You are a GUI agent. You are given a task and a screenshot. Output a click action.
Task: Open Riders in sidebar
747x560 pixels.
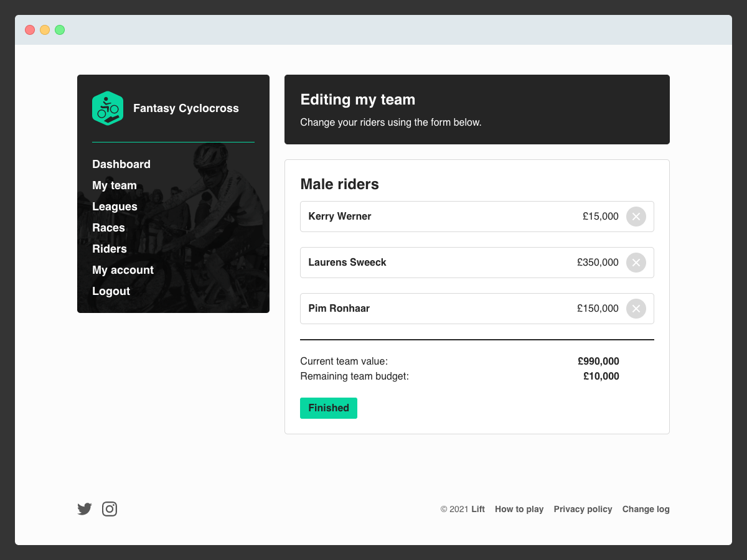pyautogui.click(x=110, y=249)
